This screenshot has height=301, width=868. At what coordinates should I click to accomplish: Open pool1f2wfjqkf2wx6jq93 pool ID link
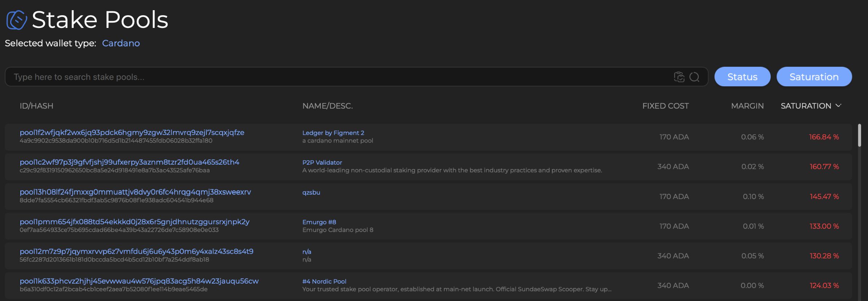click(132, 132)
